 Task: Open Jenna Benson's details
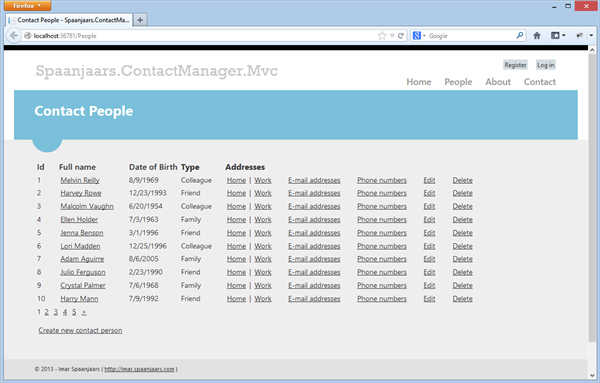82,233
